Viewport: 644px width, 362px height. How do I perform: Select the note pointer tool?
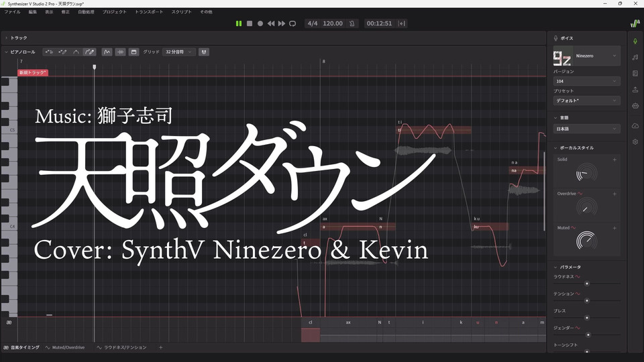pyautogui.click(x=49, y=52)
